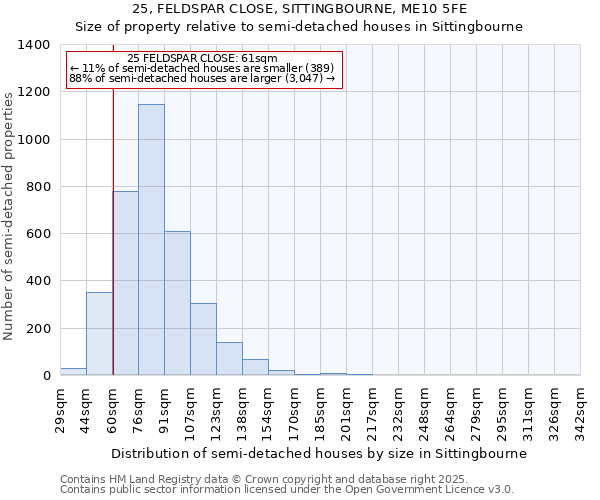600x500 pixels.
Task: Click the annotation line '25 FELDSPAR CLOSE: 61sqm'
Action: (202, 58)
